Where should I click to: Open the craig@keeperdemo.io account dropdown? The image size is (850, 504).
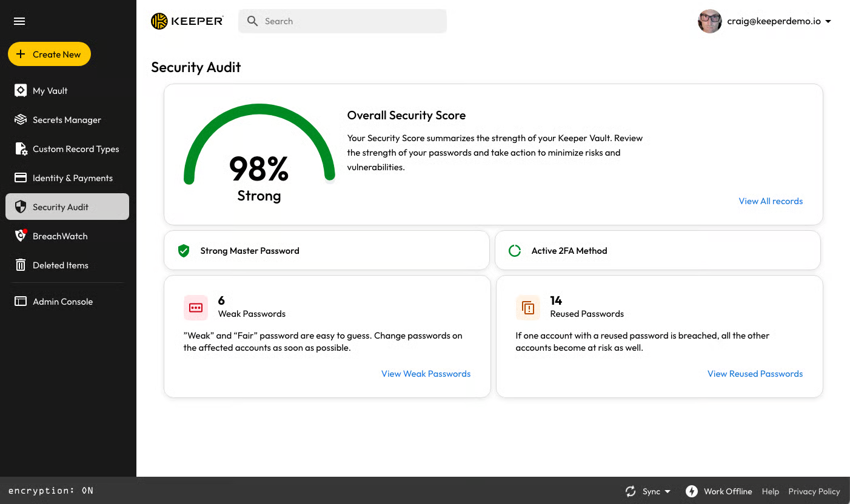pyautogui.click(x=828, y=21)
